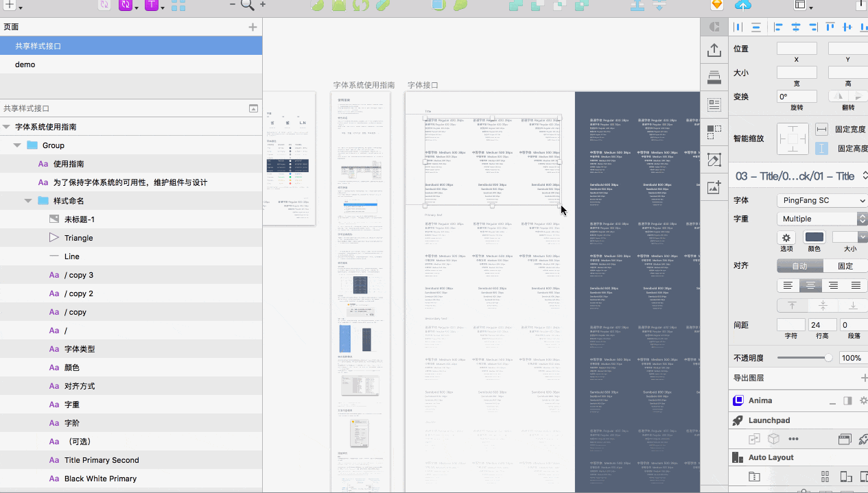Select the 未标题-1 image layer

[x=131, y=219]
